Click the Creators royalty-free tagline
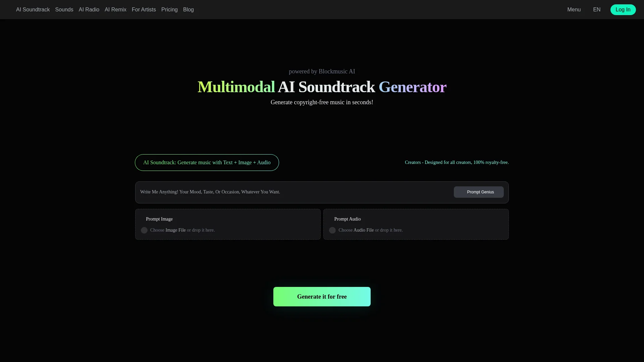This screenshot has width=644, height=362. 457,163
